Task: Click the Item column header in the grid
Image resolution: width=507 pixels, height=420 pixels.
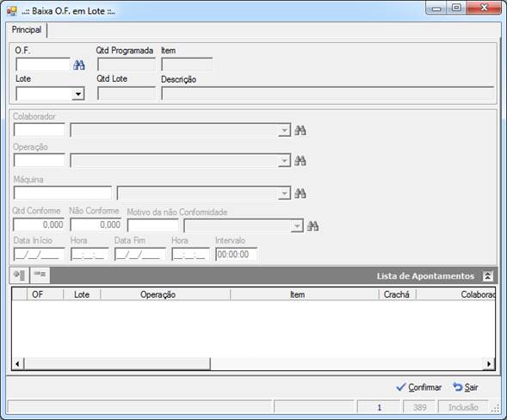Action: [x=305, y=294]
